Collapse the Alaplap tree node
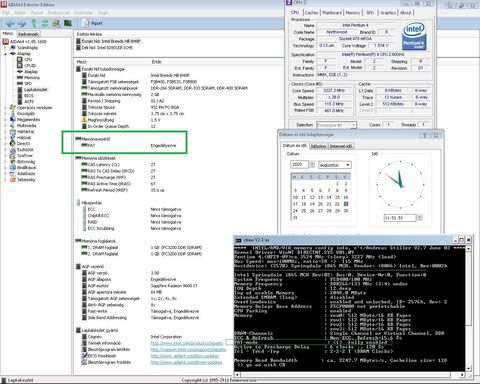This screenshot has width=480, height=384. 5,54
